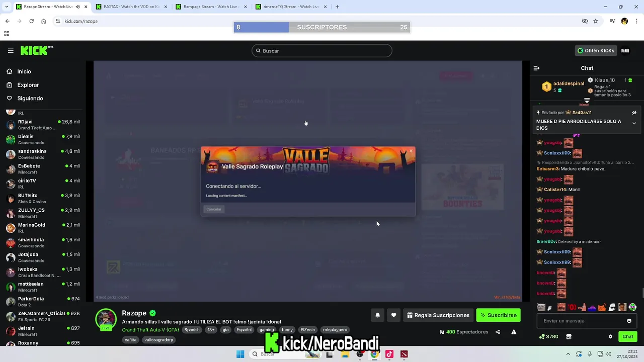Go to Inicio in sidebar
This screenshot has width=644, height=362.
pos(24,72)
